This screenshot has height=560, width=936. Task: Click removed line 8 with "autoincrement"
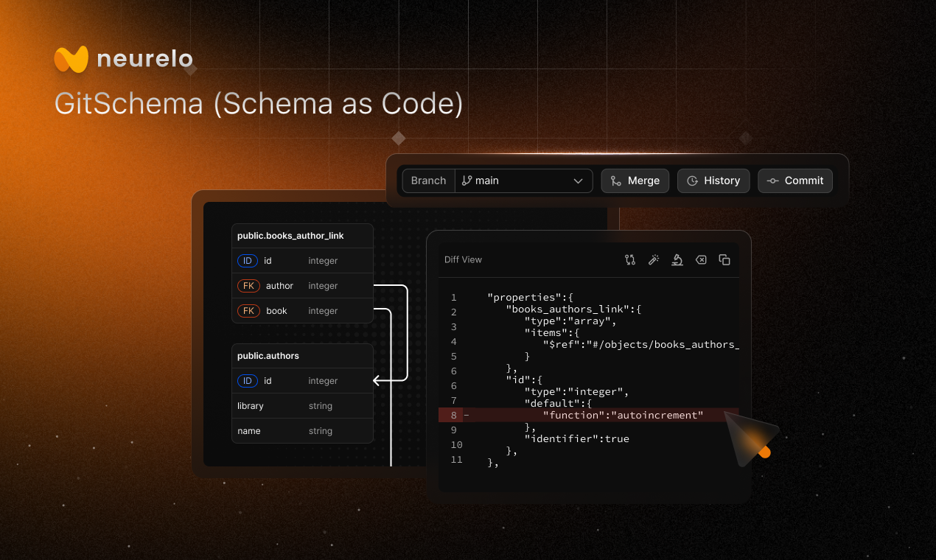589,415
